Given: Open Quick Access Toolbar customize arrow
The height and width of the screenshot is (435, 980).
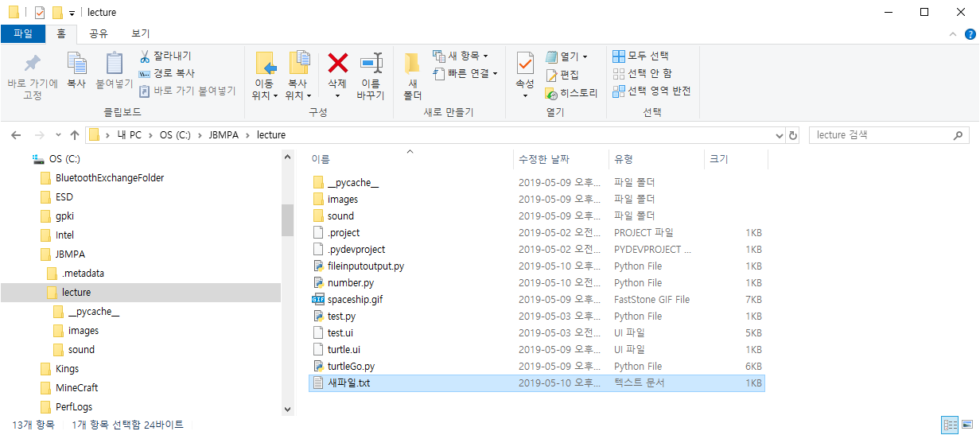Looking at the screenshot, I should click(72, 13).
